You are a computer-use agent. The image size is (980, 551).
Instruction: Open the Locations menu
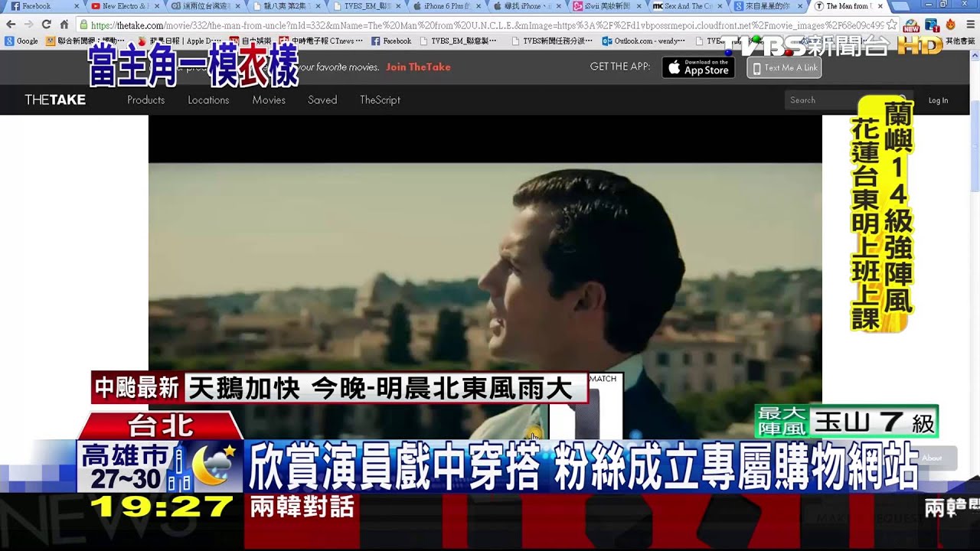coord(208,99)
